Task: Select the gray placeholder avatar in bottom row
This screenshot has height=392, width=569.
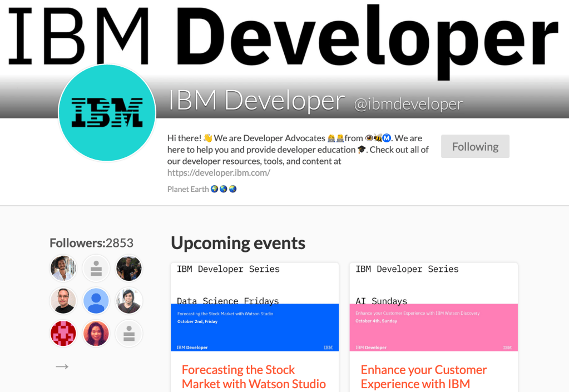Action: tap(129, 334)
